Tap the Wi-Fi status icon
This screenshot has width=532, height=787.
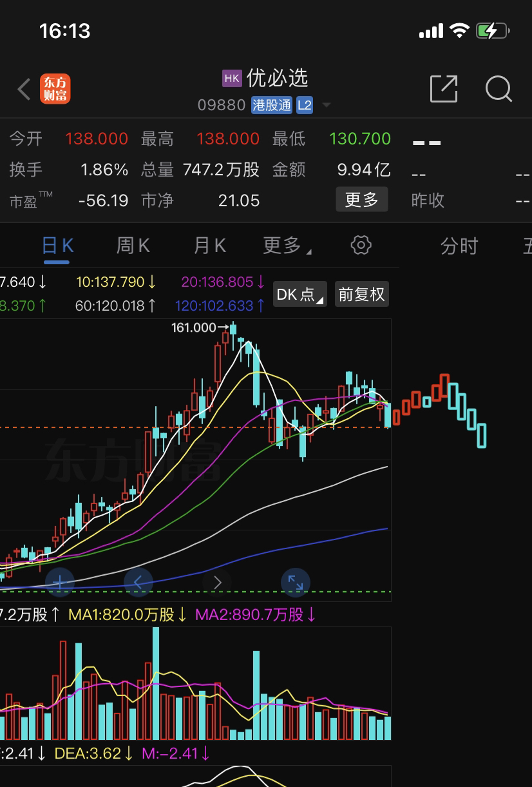tap(459, 30)
